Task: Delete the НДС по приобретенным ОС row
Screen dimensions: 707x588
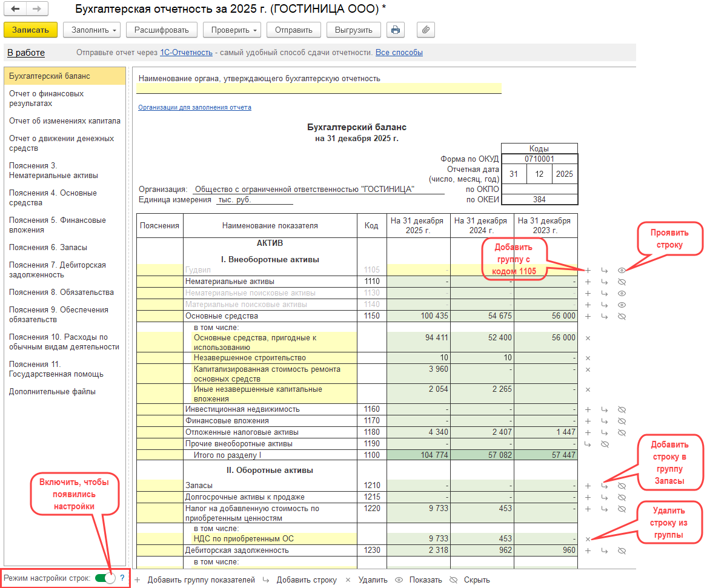Action: click(x=588, y=539)
